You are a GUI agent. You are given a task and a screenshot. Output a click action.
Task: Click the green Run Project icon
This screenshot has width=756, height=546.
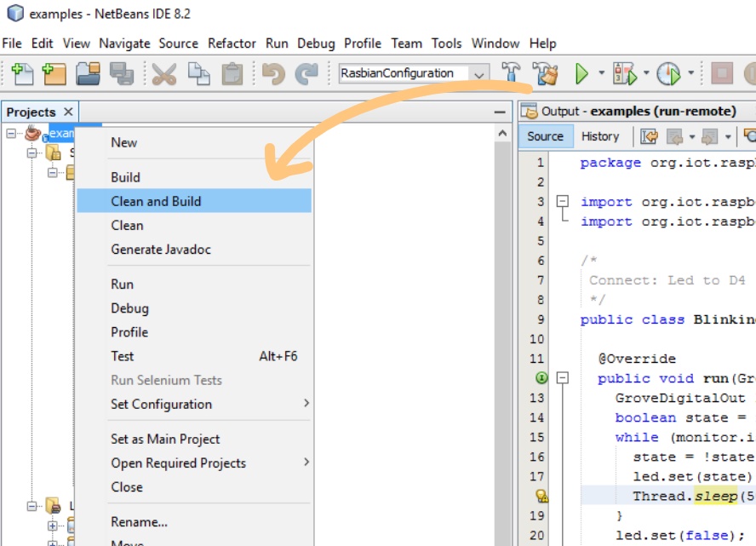point(582,74)
